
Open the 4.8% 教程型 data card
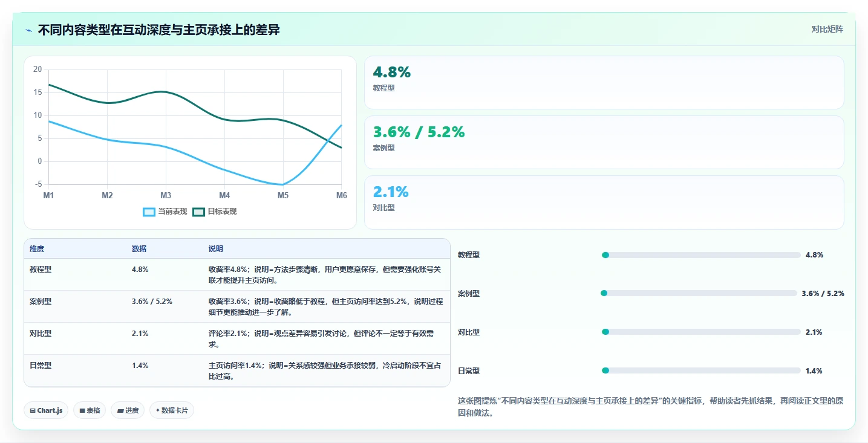pyautogui.click(x=604, y=82)
